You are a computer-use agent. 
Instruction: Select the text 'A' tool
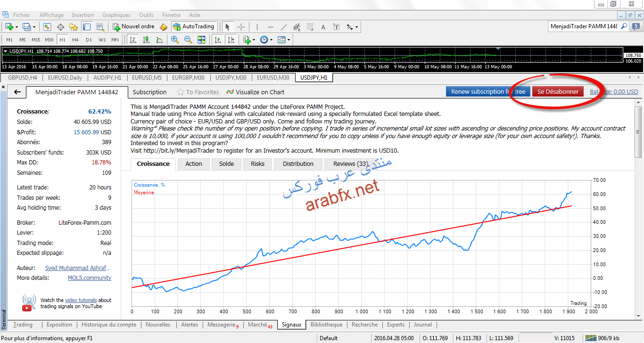pyautogui.click(x=323, y=27)
